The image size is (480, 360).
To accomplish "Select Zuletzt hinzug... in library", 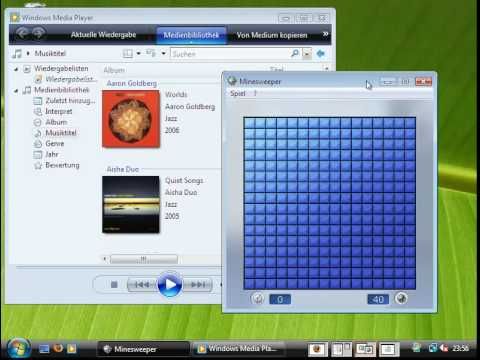I will pos(70,101).
